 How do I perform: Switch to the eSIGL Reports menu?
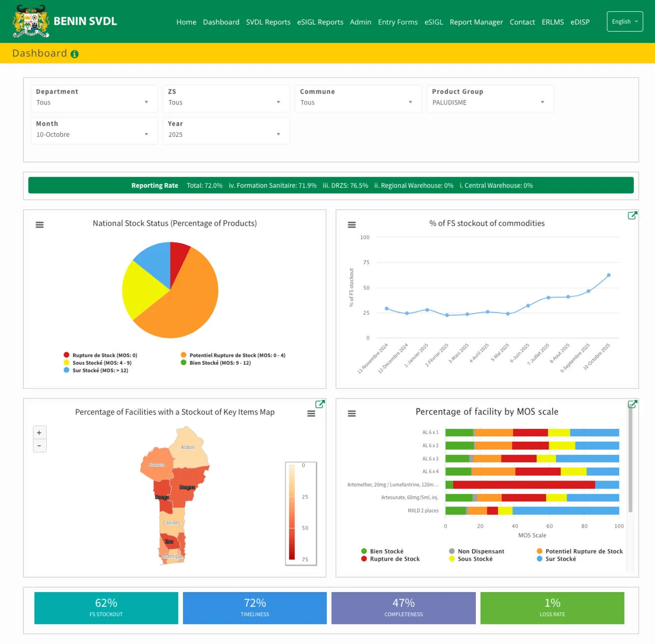320,22
